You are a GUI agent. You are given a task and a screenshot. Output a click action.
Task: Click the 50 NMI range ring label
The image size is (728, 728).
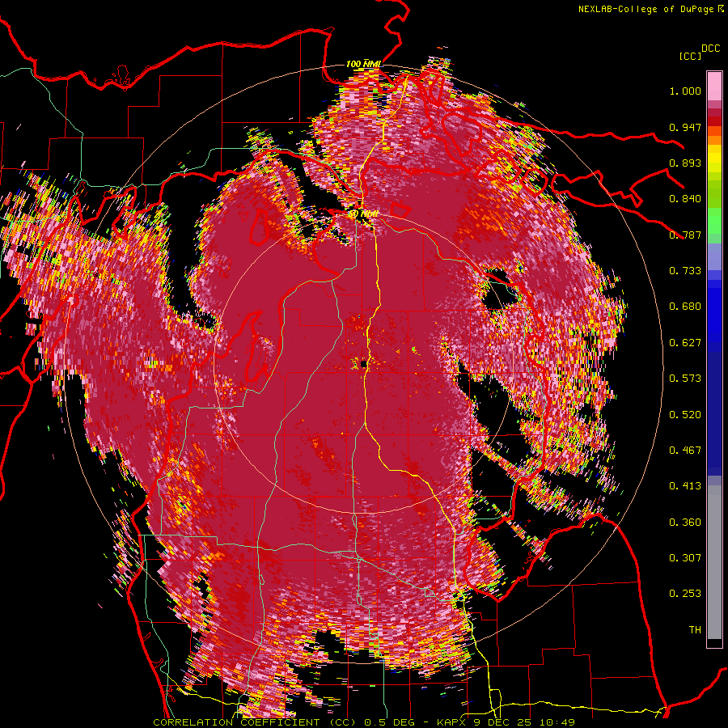coord(363,214)
